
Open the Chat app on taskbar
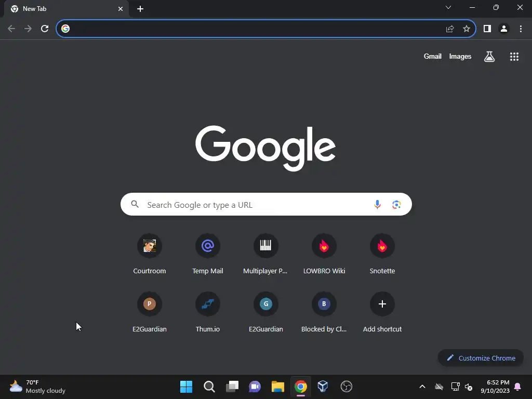[255, 387]
